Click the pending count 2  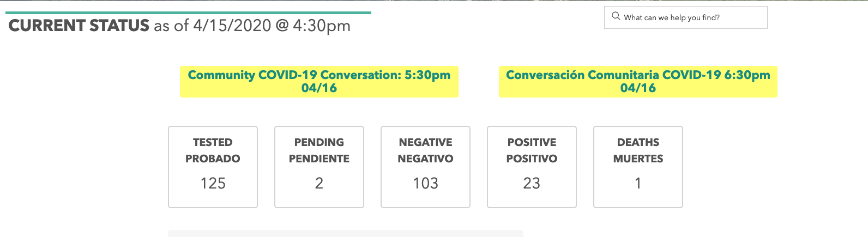[x=319, y=183]
